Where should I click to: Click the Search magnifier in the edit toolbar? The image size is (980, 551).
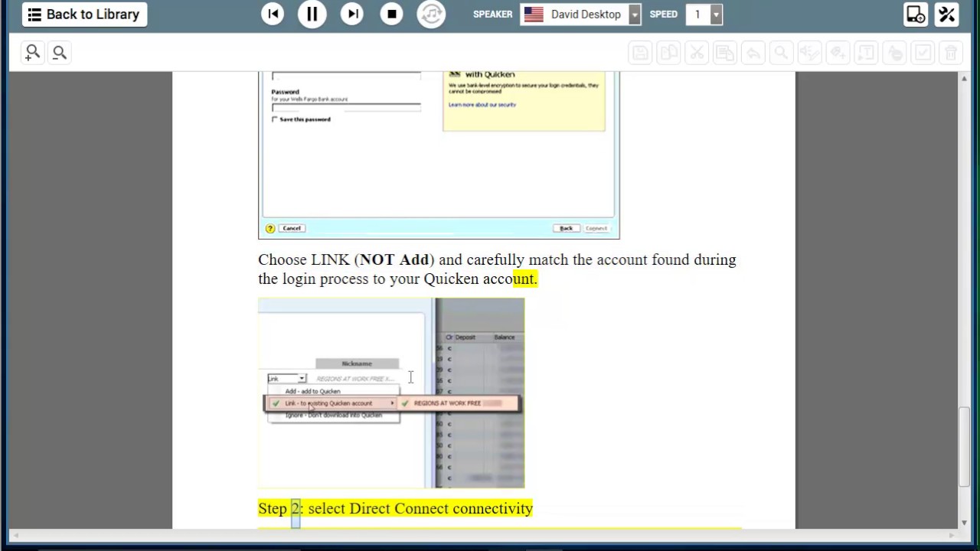click(781, 53)
